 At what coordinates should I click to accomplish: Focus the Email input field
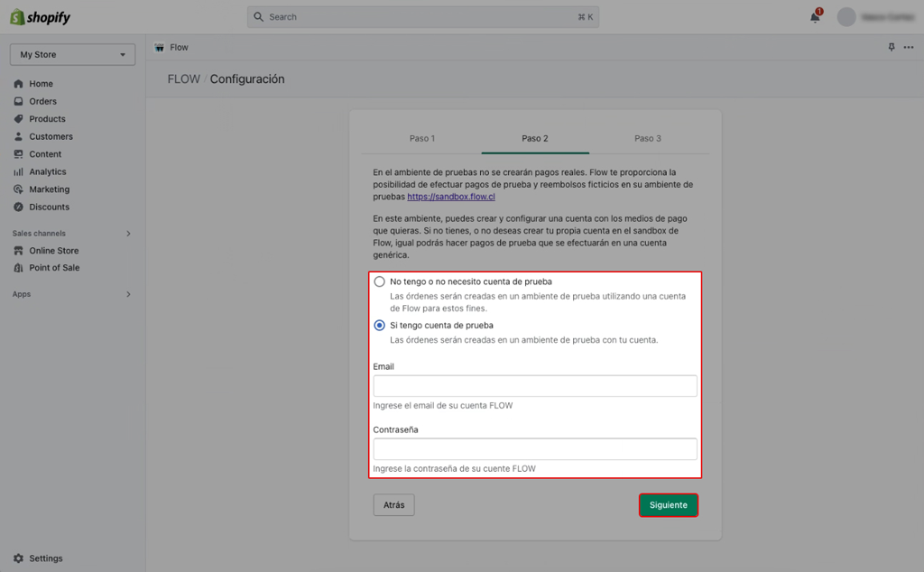pos(535,386)
